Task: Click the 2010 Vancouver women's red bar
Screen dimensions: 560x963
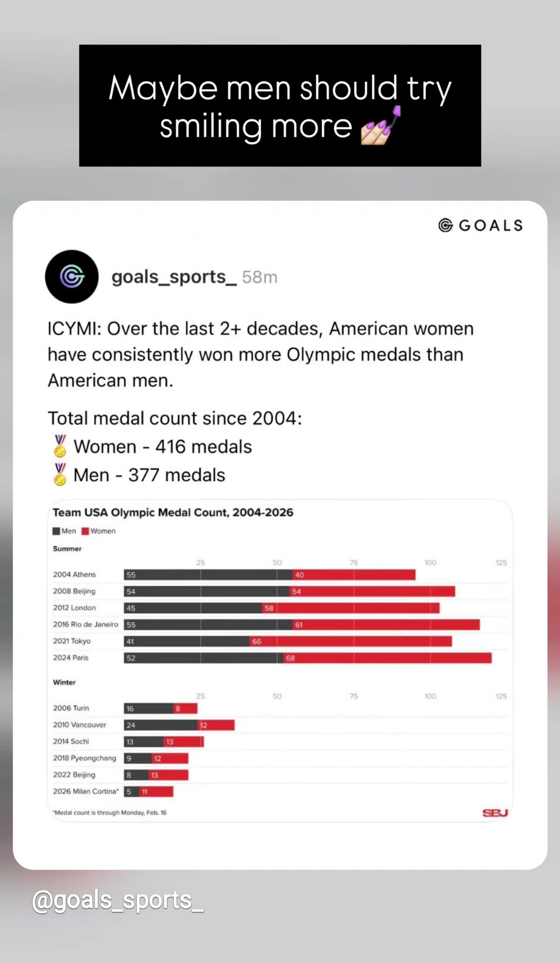Action: point(216,725)
